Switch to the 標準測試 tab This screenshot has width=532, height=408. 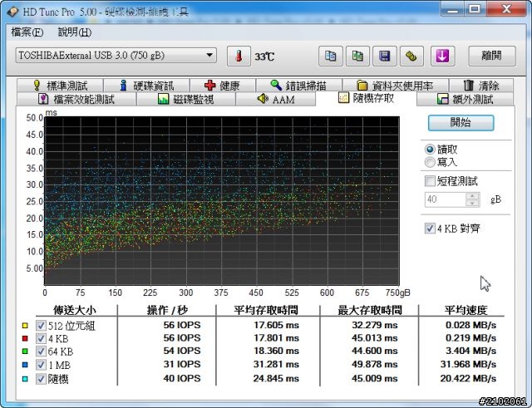(x=60, y=86)
